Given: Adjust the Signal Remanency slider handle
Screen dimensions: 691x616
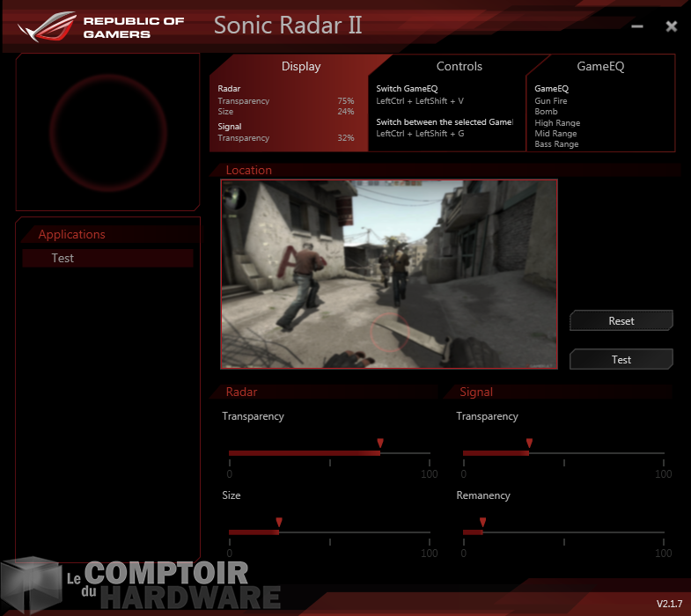Looking at the screenshot, I should point(483,522).
